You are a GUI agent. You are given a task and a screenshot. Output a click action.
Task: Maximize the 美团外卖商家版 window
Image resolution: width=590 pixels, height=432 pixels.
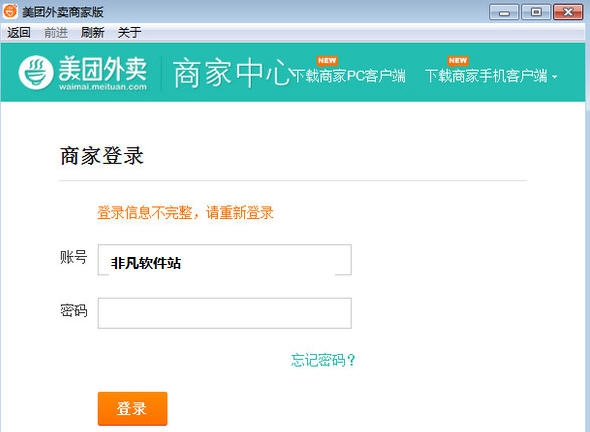[536, 12]
